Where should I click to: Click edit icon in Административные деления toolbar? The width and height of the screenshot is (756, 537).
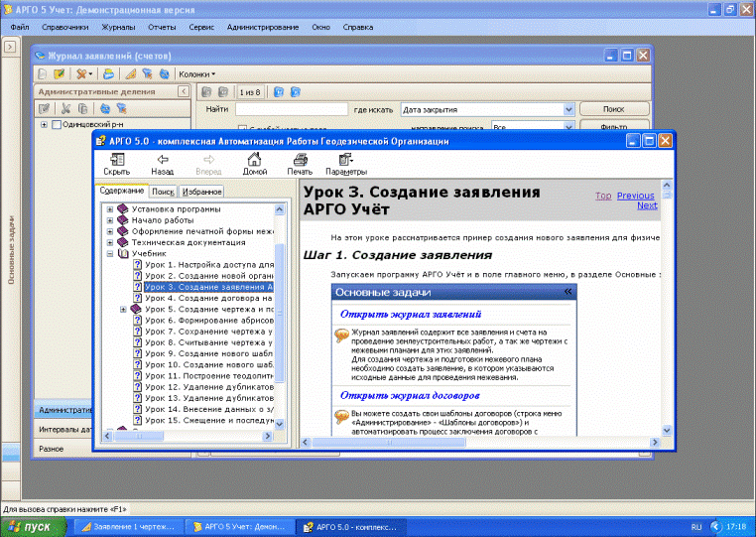44,108
